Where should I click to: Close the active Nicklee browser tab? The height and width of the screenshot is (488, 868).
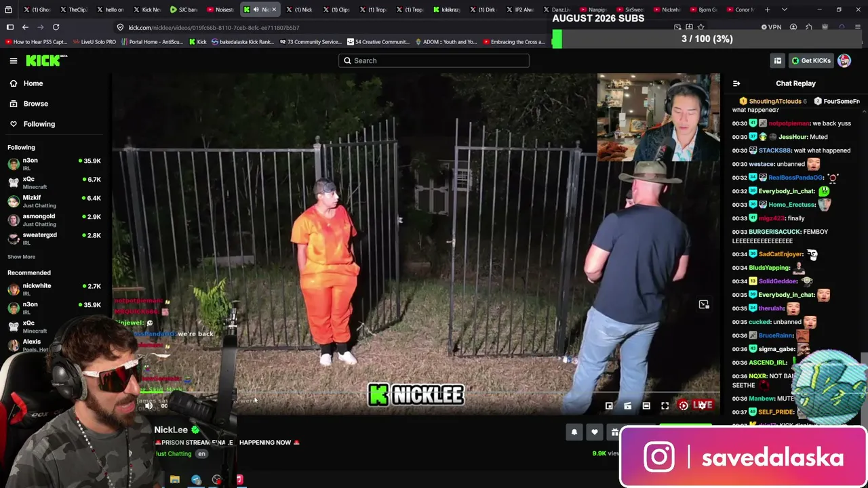click(x=274, y=9)
